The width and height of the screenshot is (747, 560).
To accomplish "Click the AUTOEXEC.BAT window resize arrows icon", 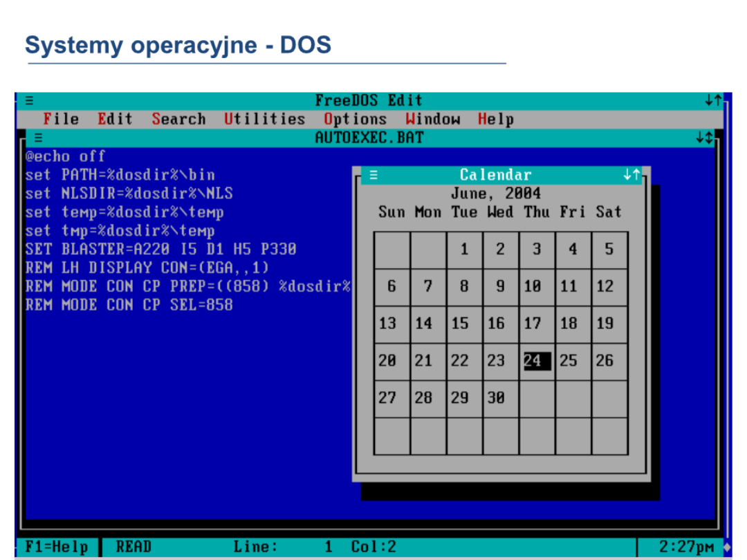I will click(704, 138).
